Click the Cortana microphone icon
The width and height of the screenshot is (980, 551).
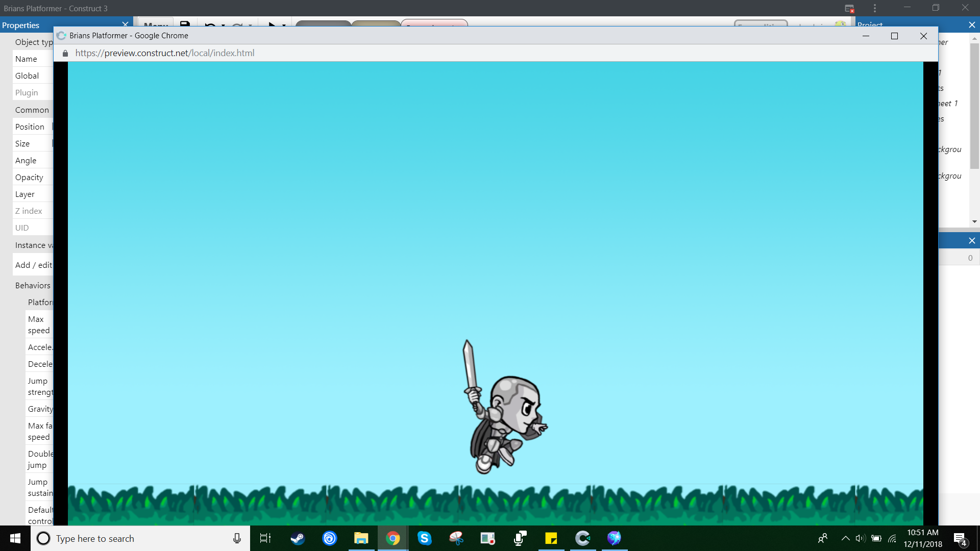click(237, 538)
